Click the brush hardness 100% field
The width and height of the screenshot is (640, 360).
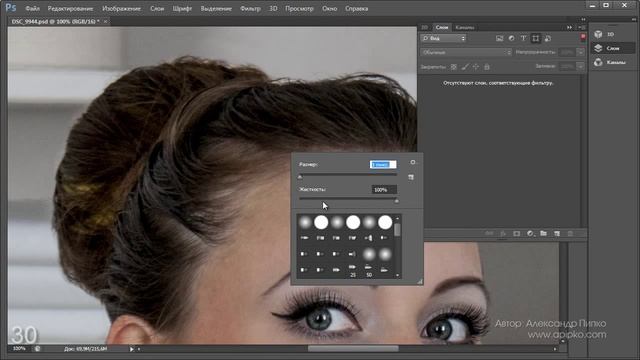384,190
